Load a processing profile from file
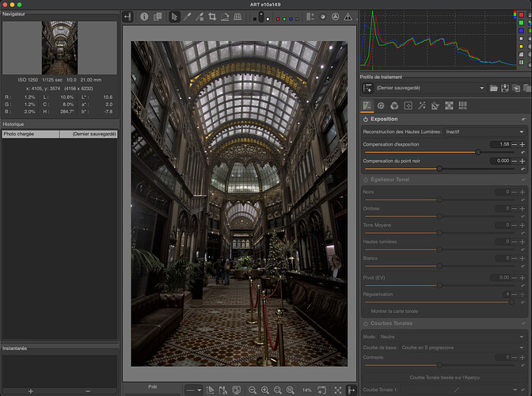The width and height of the screenshot is (532, 396). click(x=494, y=88)
